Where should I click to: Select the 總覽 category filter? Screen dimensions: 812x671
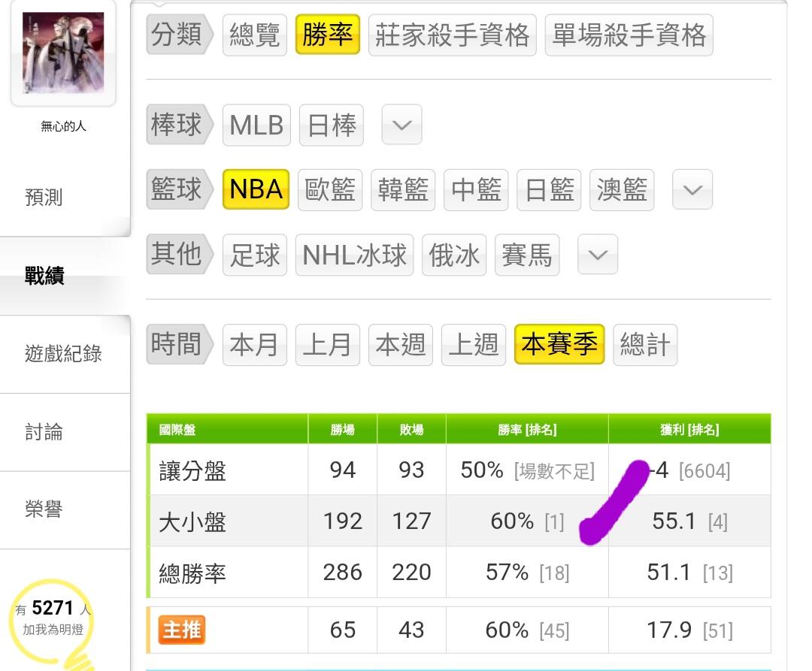(254, 35)
